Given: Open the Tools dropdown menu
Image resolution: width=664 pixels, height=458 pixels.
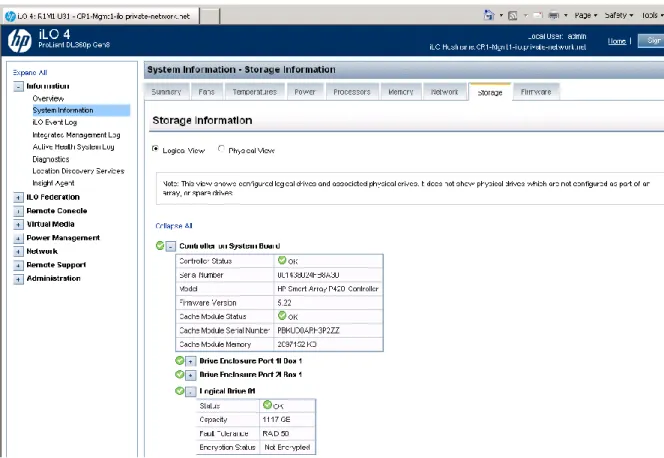Looking at the screenshot, I should tap(652, 15).
